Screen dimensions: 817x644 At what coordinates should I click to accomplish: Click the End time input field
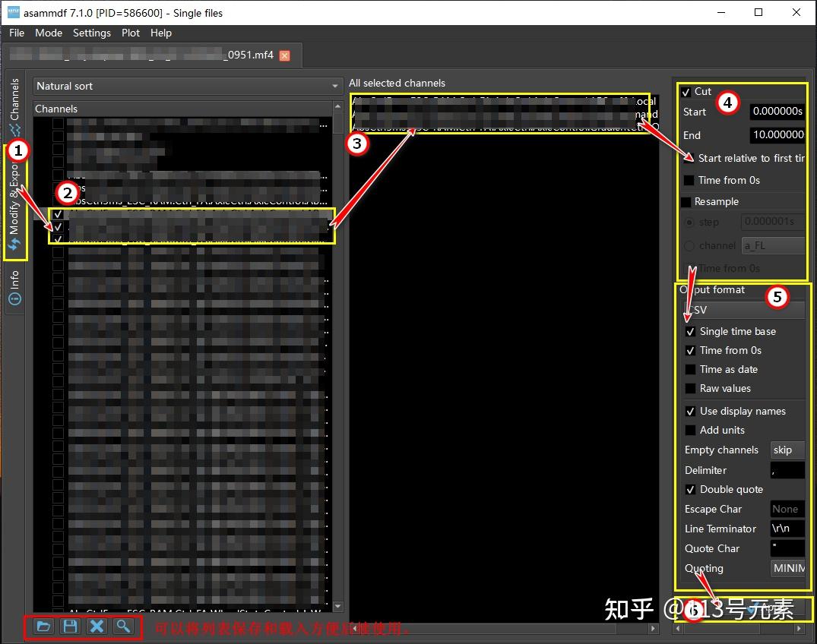click(777, 135)
